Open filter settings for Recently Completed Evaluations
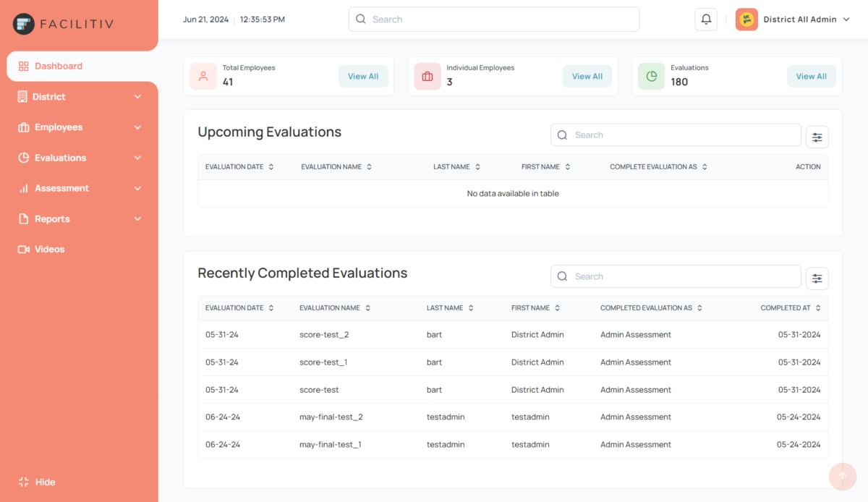 point(817,278)
